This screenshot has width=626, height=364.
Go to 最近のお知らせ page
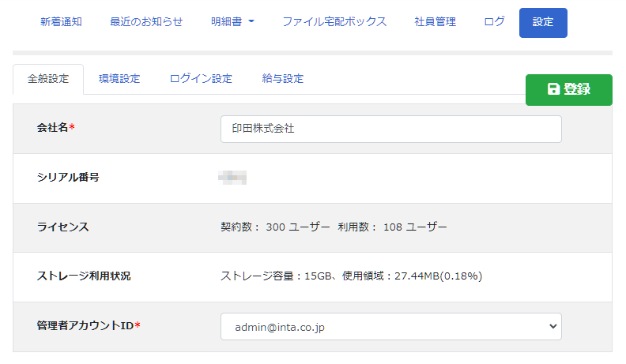(146, 22)
